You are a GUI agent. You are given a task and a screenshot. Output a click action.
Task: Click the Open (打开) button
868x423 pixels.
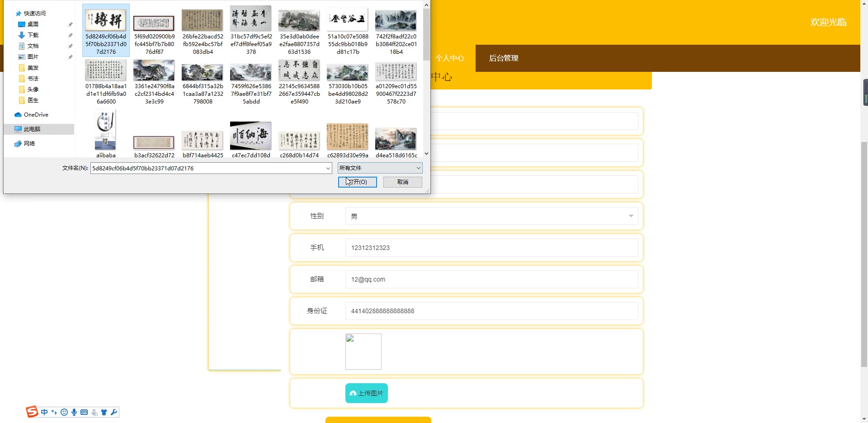coord(358,182)
